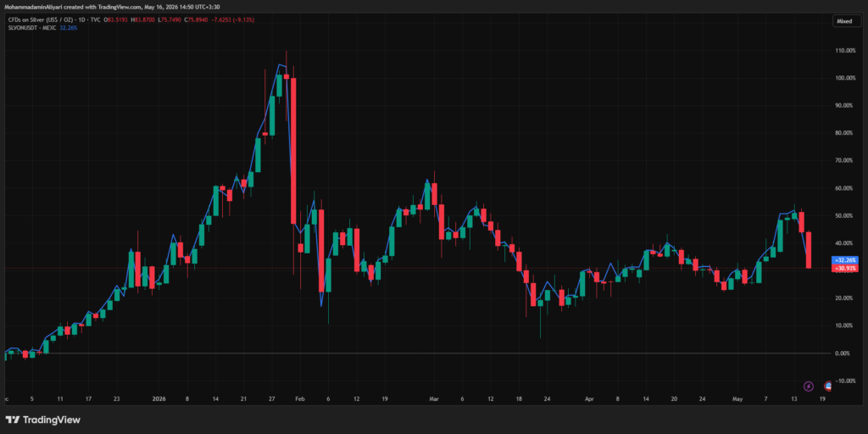Click the purple lightning bolt event icon
The width and height of the screenshot is (868, 434).
(x=808, y=386)
